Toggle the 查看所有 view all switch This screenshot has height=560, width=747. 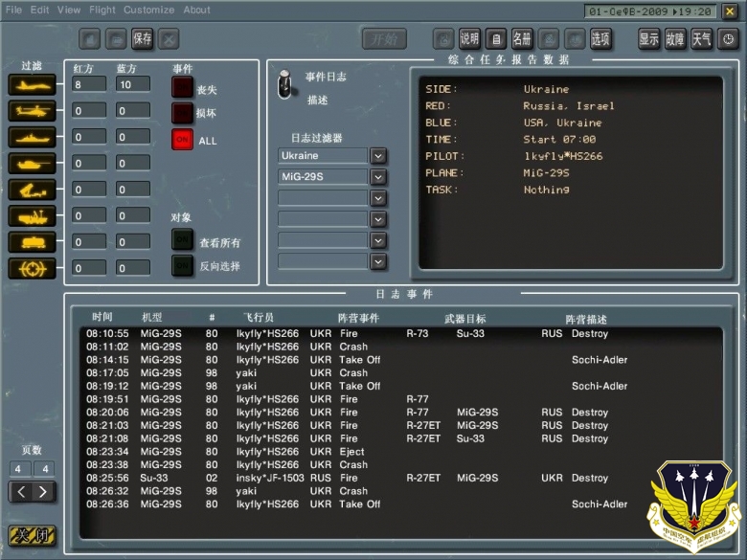click(182, 239)
